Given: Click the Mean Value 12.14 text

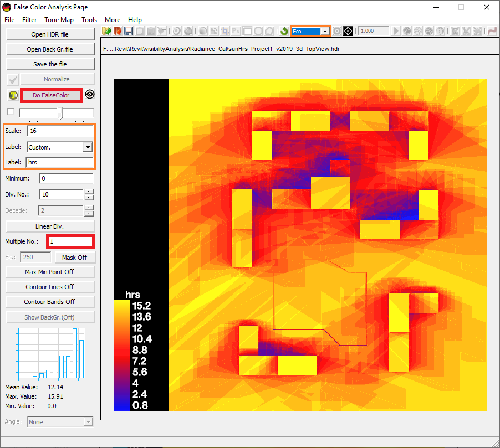Looking at the screenshot, I should pos(34,387).
